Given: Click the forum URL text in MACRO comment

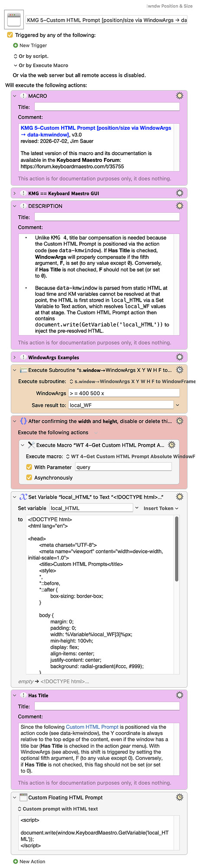Looking at the screenshot, I should click(x=72, y=166).
